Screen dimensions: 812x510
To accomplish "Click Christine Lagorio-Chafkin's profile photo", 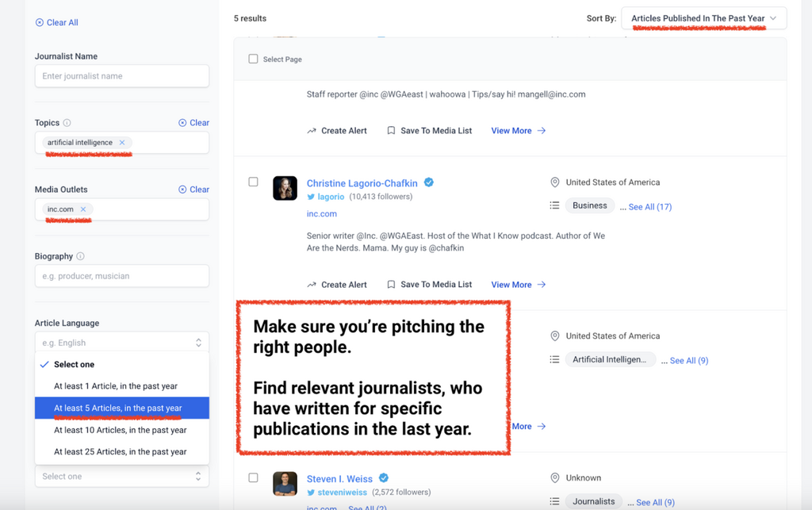I will [285, 189].
